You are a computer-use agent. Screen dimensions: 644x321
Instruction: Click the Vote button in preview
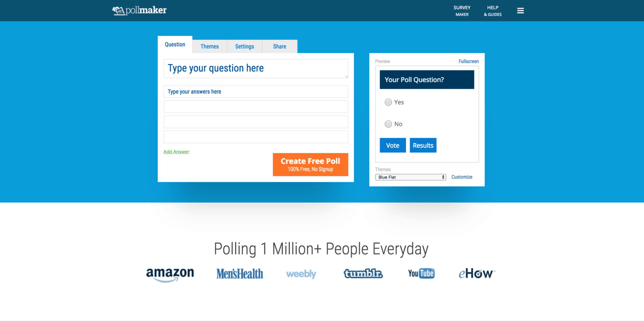tap(393, 145)
